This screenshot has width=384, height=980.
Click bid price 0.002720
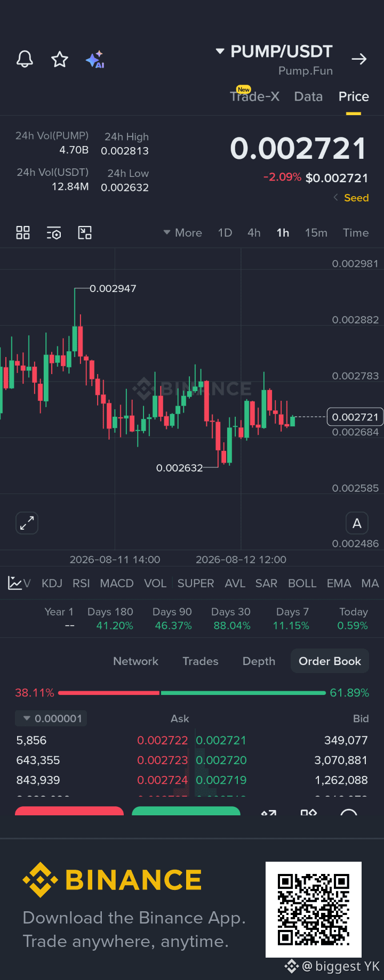(221, 760)
